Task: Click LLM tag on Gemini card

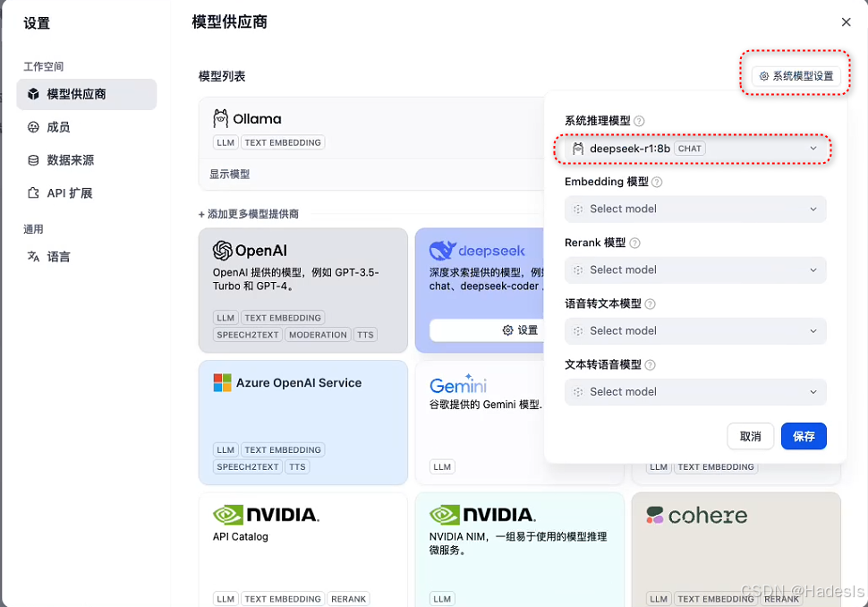Action: coord(442,466)
